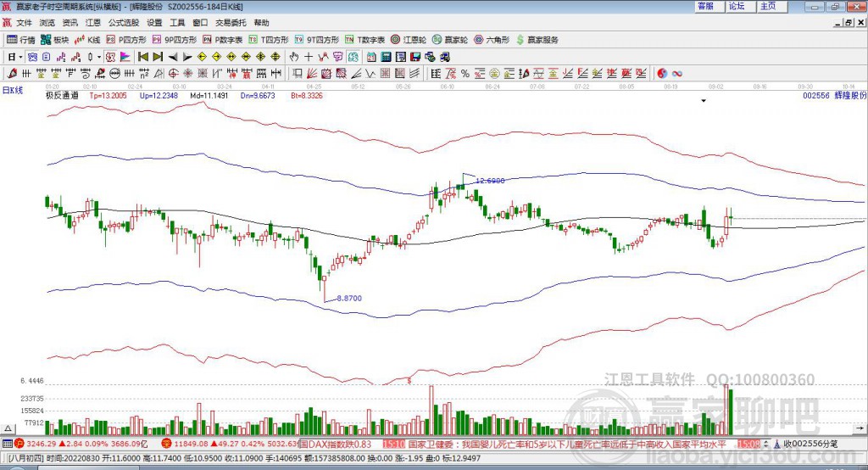Open the 9T四方形 tool
The width and height of the screenshot is (868, 470).
pyautogui.click(x=317, y=40)
